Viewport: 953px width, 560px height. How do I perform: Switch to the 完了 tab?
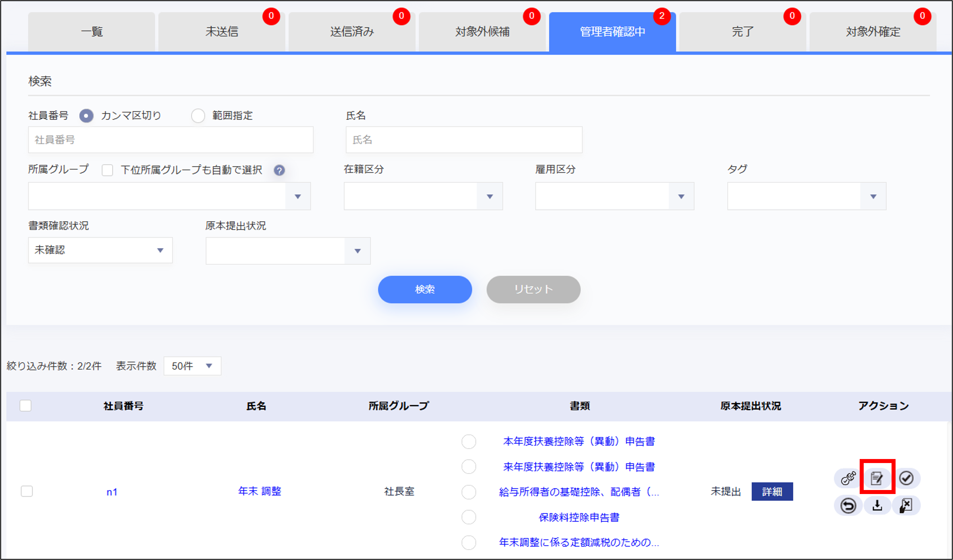(x=742, y=32)
